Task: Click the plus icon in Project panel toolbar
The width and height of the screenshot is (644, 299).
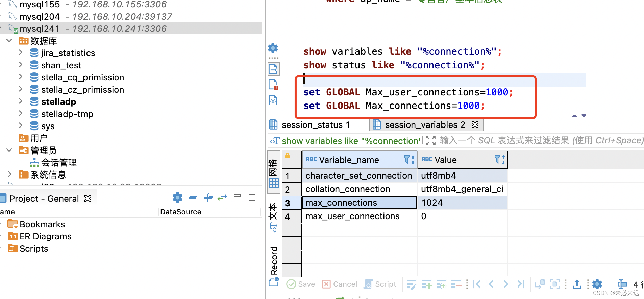Action: coord(208,198)
